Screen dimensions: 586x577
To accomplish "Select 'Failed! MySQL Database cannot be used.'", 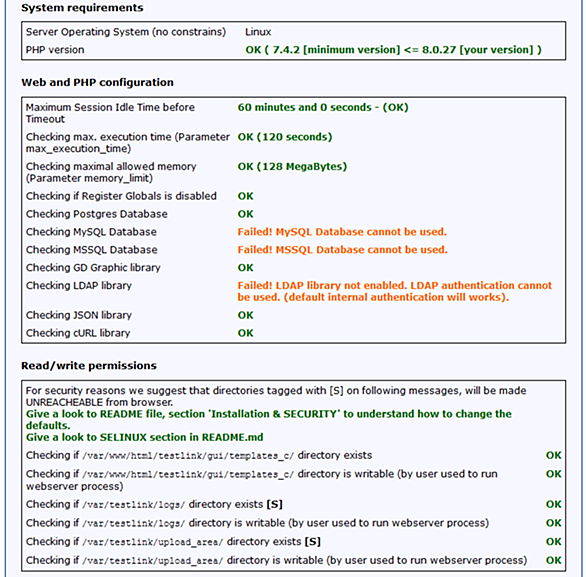I will point(342,232).
